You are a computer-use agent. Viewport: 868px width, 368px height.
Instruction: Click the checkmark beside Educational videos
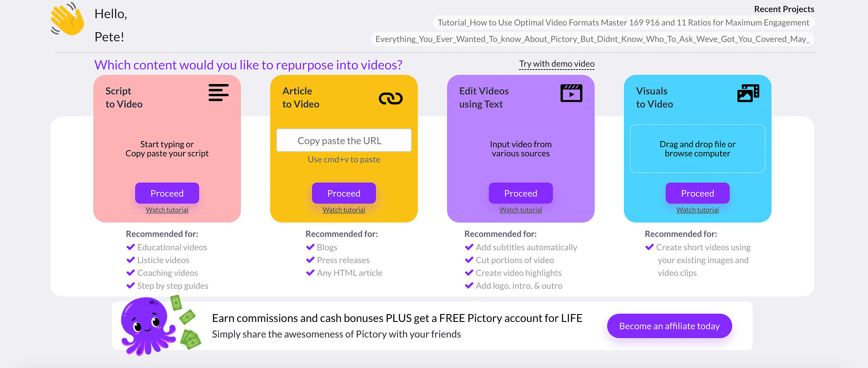pos(130,247)
